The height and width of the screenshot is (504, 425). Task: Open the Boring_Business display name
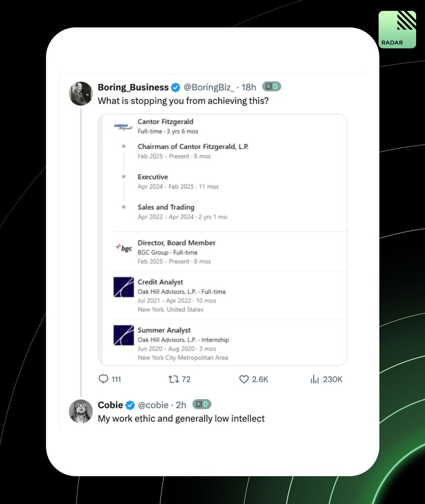tap(133, 87)
